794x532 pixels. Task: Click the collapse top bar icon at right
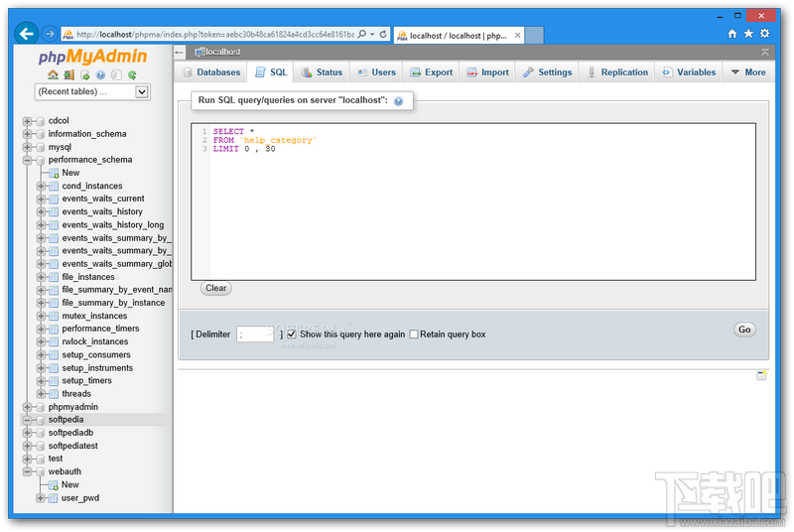tap(764, 52)
